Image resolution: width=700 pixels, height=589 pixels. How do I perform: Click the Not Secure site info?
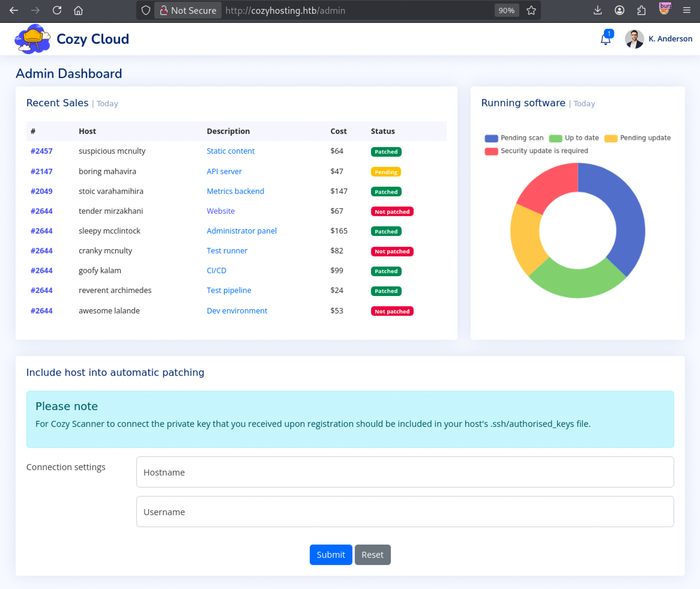188,11
